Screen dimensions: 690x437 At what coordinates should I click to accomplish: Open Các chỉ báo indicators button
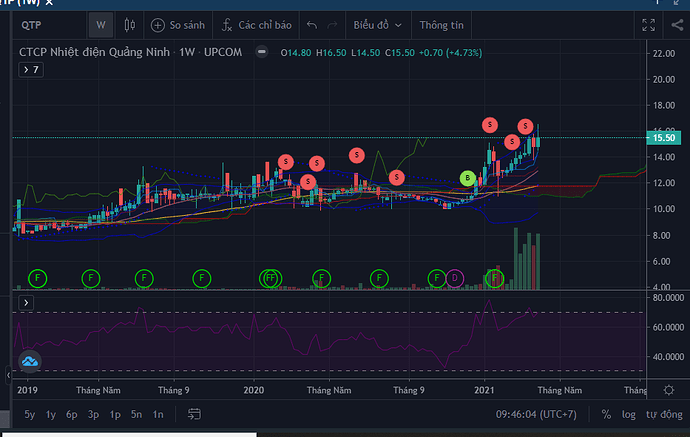coord(255,25)
